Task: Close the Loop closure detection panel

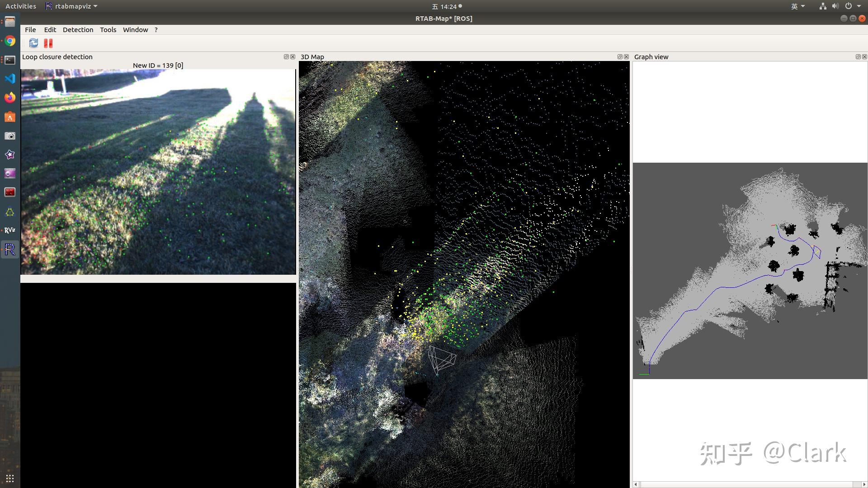Action: (292, 57)
